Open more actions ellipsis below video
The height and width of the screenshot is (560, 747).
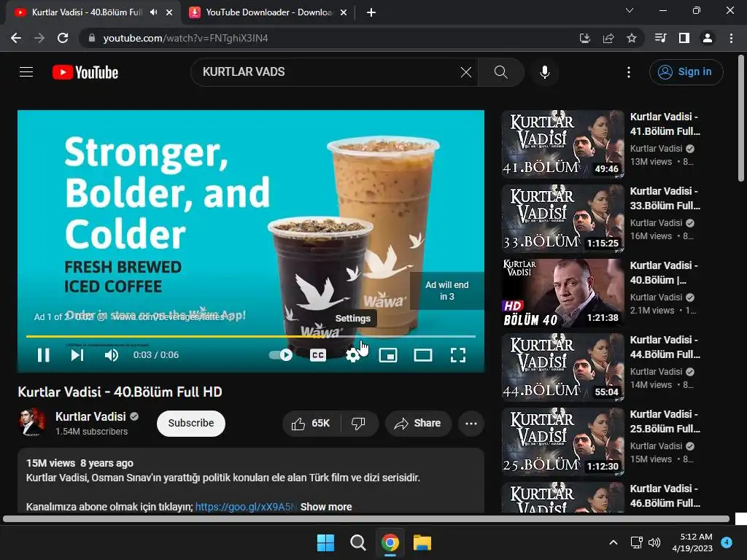(471, 424)
